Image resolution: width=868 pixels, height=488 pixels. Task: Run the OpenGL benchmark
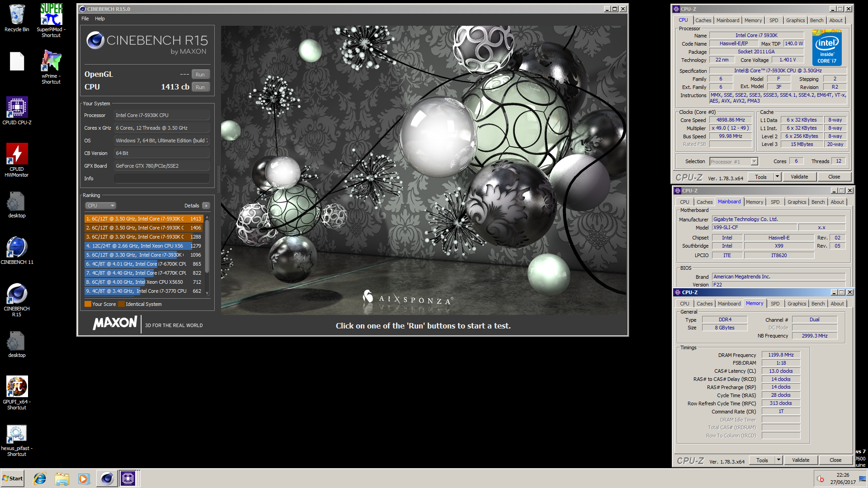[x=200, y=75]
